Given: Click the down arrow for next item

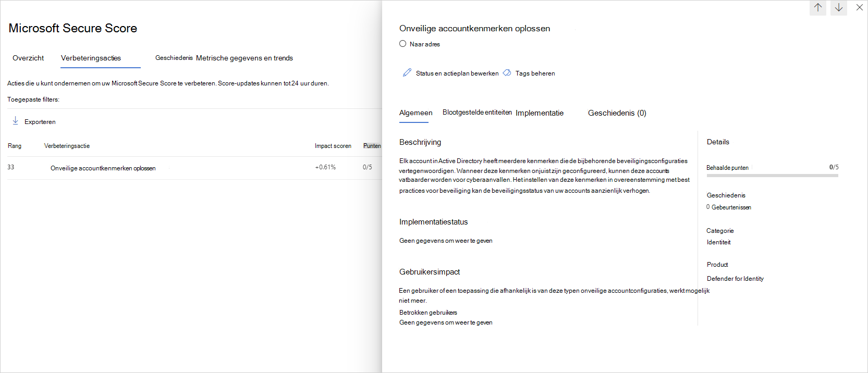Looking at the screenshot, I should (x=839, y=8).
